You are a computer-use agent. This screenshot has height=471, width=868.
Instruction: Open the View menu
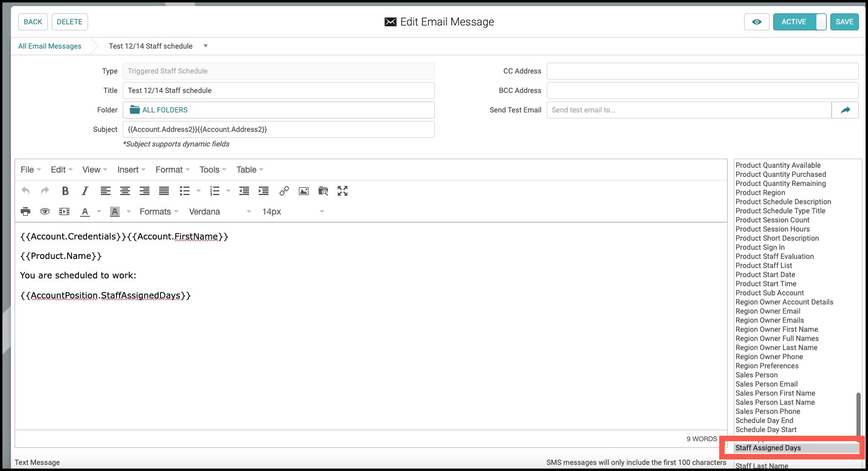coord(95,170)
